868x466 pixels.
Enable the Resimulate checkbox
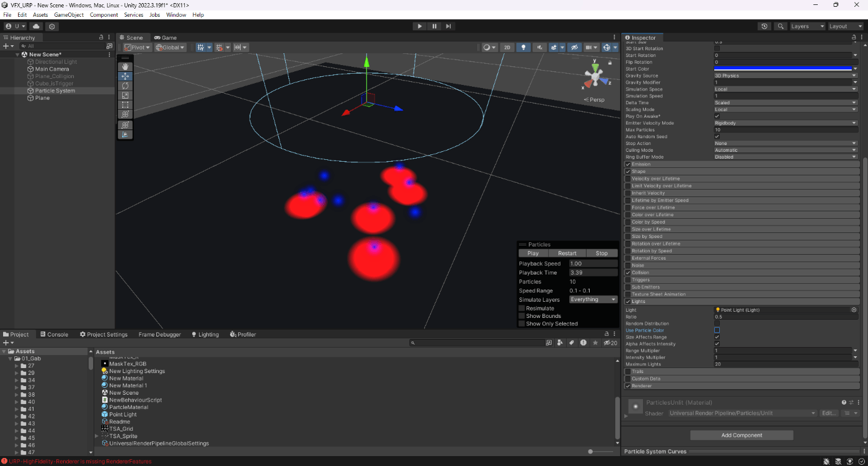click(521, 308)
